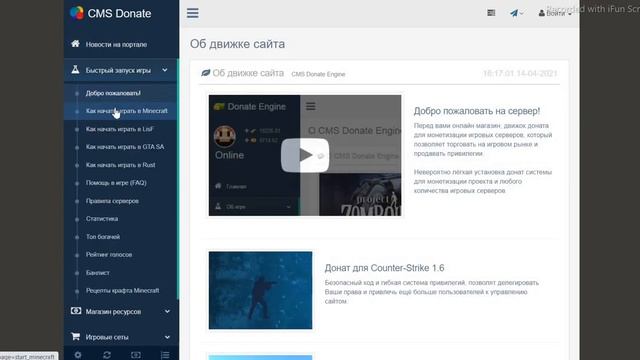Click the leaf icon beside Об движке сайта

pyautogui.click(x=205, y=73)
